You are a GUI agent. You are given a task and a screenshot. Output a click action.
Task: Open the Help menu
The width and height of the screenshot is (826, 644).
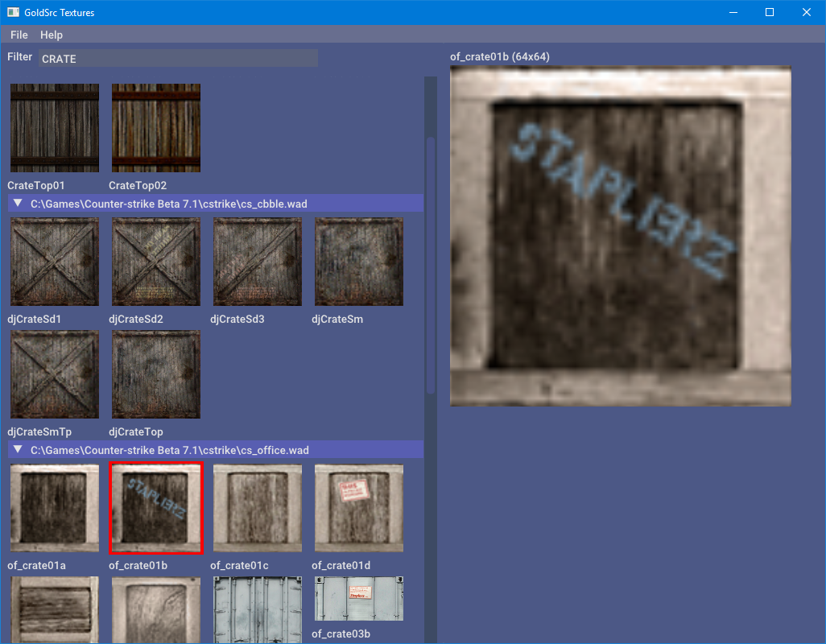[51, 35]
